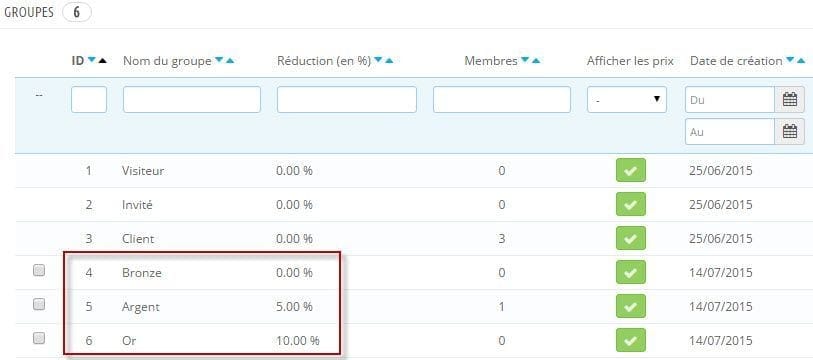Screen dimensions: 813x360
Task: Click the Invité group name
Action: (137, 205)
